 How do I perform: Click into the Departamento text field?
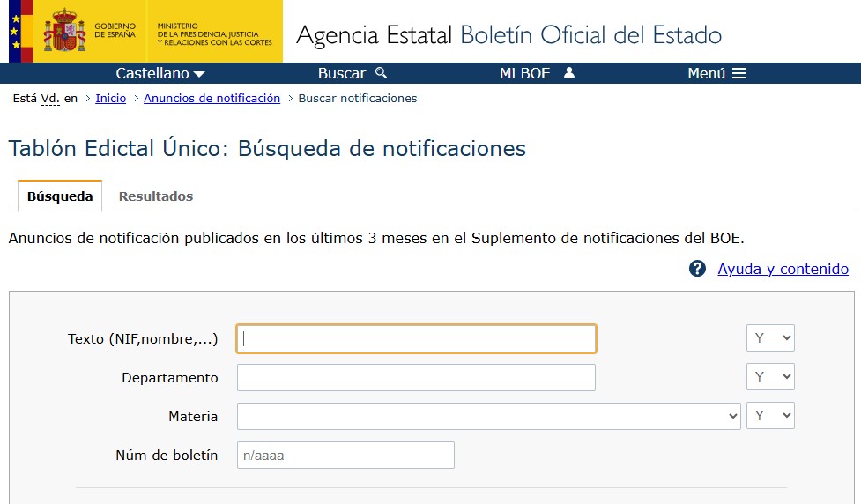point(416,377)
